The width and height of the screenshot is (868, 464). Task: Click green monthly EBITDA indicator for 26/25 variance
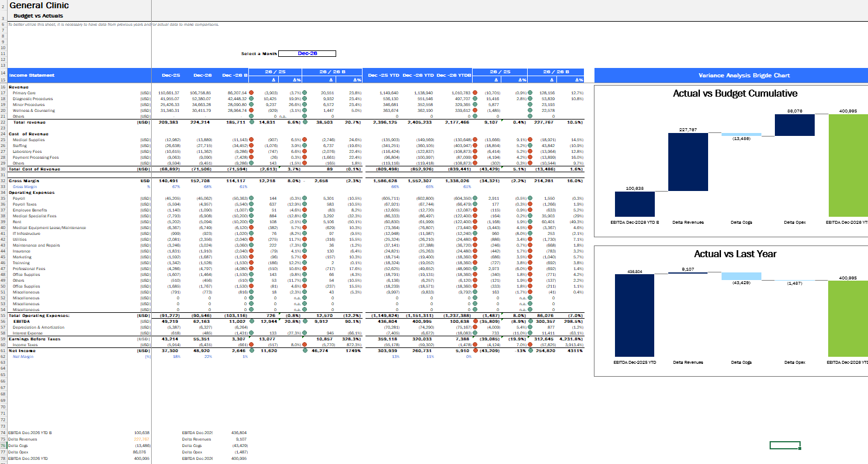pyautogui.click(x=251, y=322)
